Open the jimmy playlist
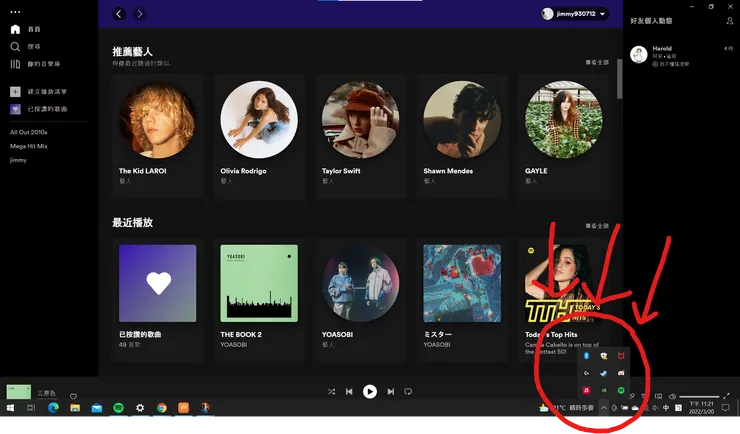Image resolution: width=740 pixels, height=434 pixels. pyautogui.click(x=18, y=160)
